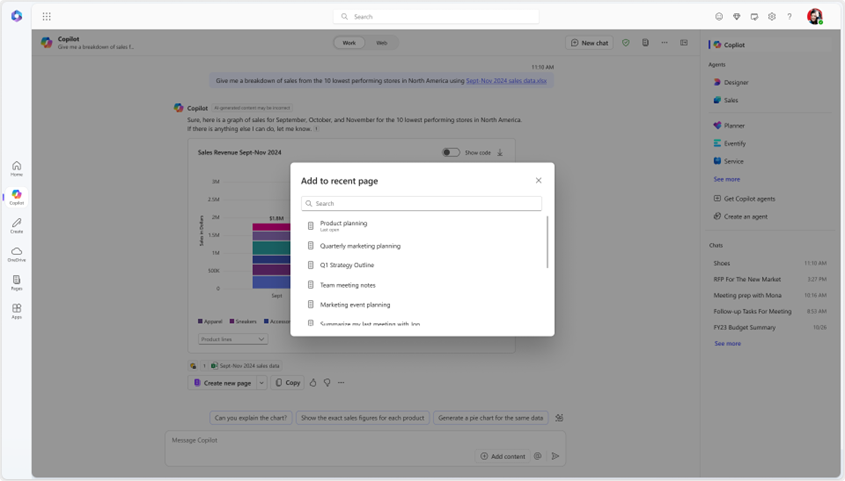Viewport: 845px width, 481px height.
Task: Download the sales chart
Action: coord(500,152)
